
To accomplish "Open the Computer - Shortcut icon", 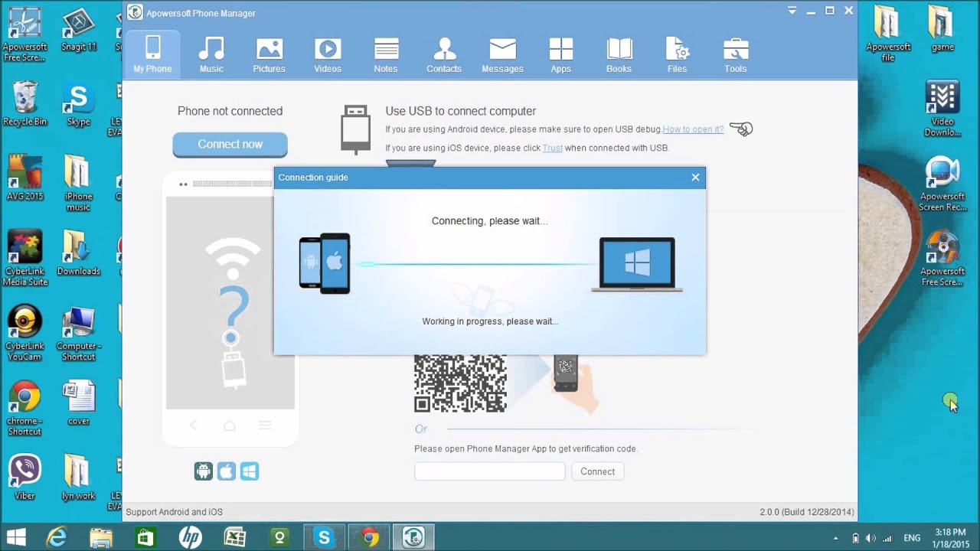I will coord(78,334).
